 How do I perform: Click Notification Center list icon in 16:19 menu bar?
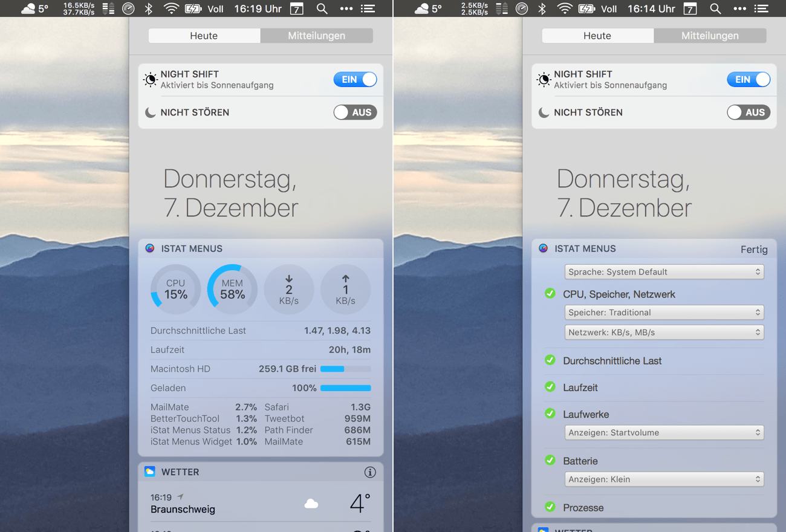point(368,8)
